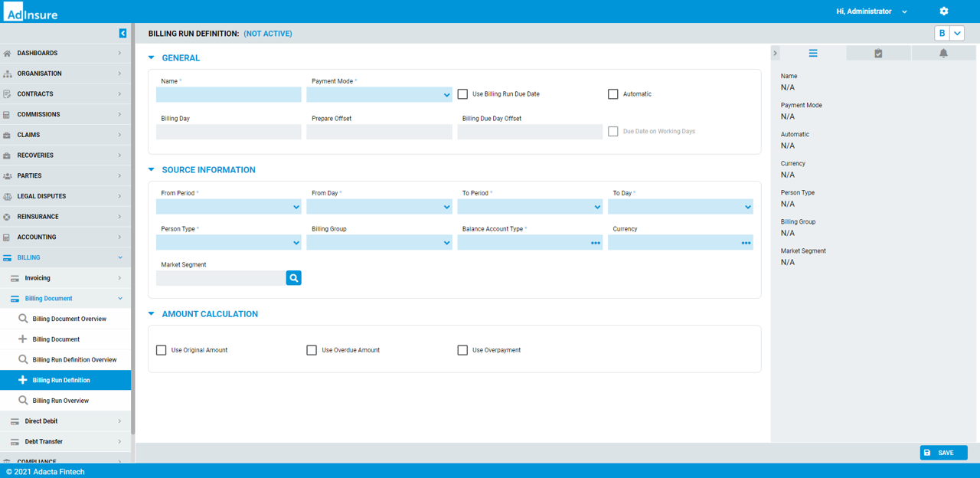Open Currency ellipsis lookup
Image resolution: width=980 pixels, height=478 pixels.
[746, 243]
